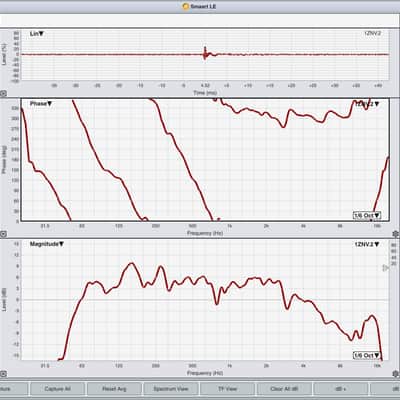400x400 pixels.
Task: Change the Phase plot 1/6 Oct smoothing
Action: pos(367,215)
